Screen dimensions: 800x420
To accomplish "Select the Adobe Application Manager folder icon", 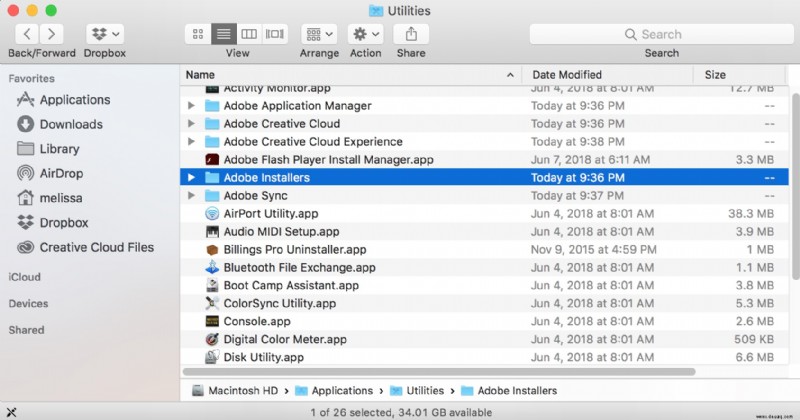I will pos(212,106).
